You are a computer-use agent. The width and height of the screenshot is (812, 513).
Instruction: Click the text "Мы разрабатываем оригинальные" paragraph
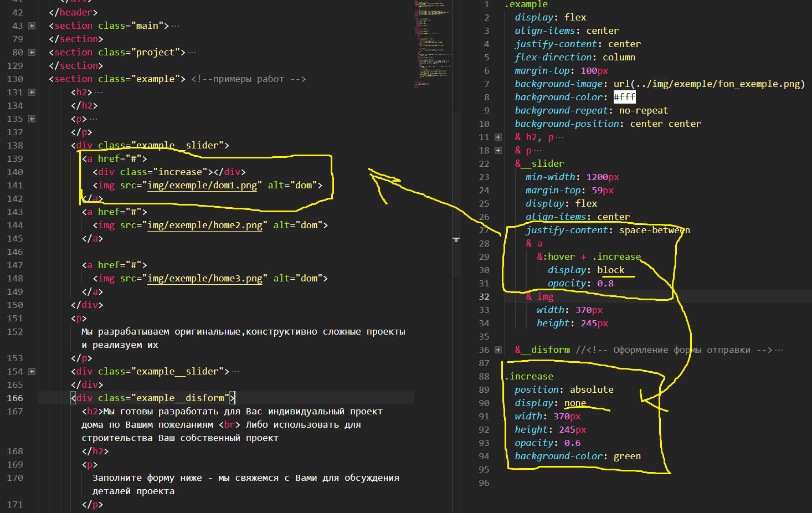243,338
